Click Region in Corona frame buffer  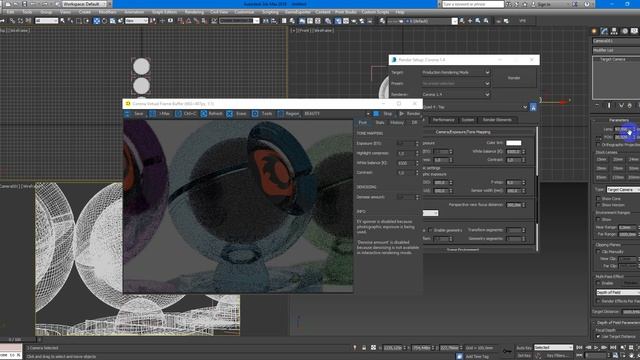[289, 114]
